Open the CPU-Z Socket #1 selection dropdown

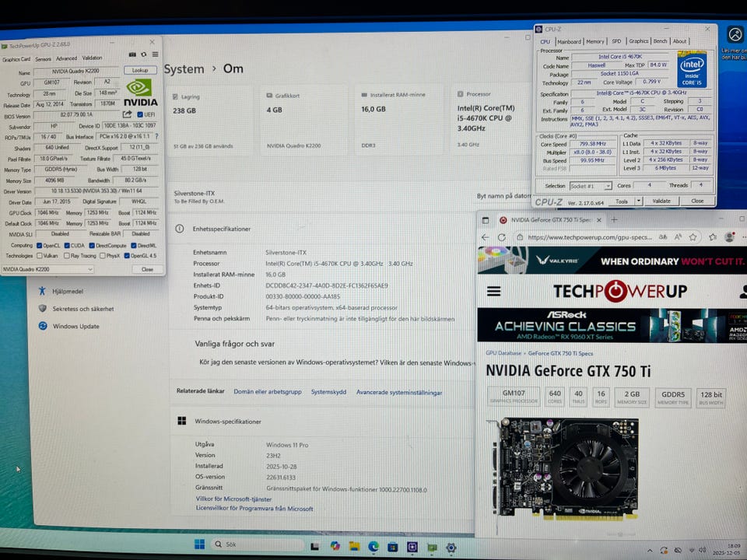coord(591,186)
